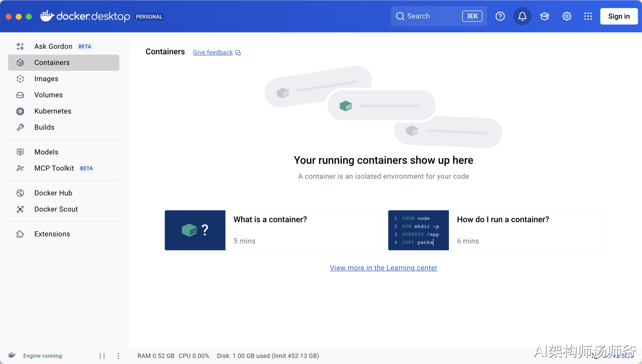The width and height of the screenshot is (642, 364).
Task: Click the Ask Gordon sparkle icon
Action: [x=20, y=46]
